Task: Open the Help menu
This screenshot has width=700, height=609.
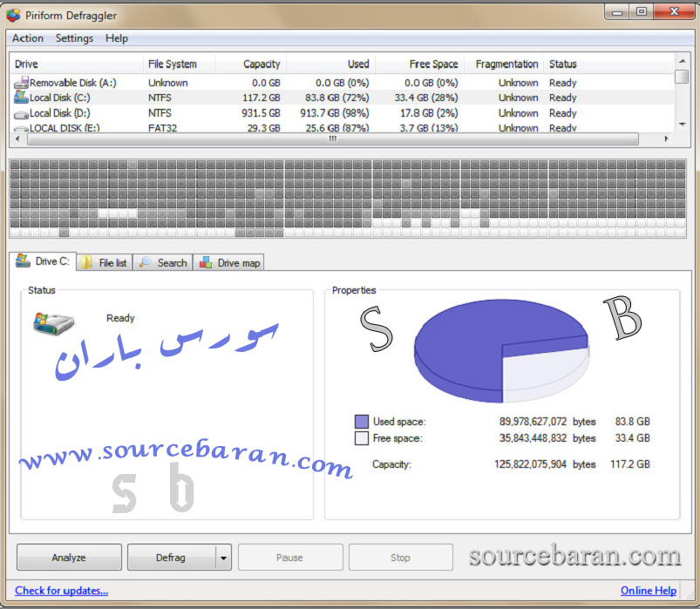Action: tap(117, 38)
